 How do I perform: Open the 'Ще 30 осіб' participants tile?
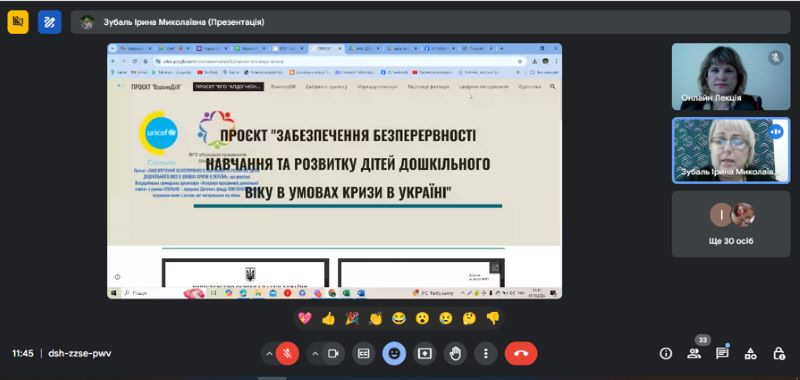[731, 224]
